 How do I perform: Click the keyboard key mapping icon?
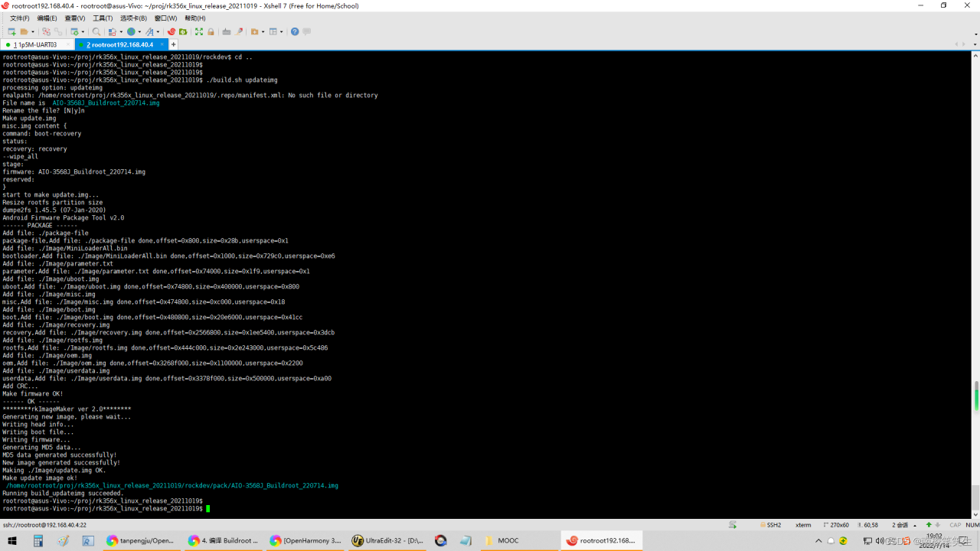click(227, 31)
